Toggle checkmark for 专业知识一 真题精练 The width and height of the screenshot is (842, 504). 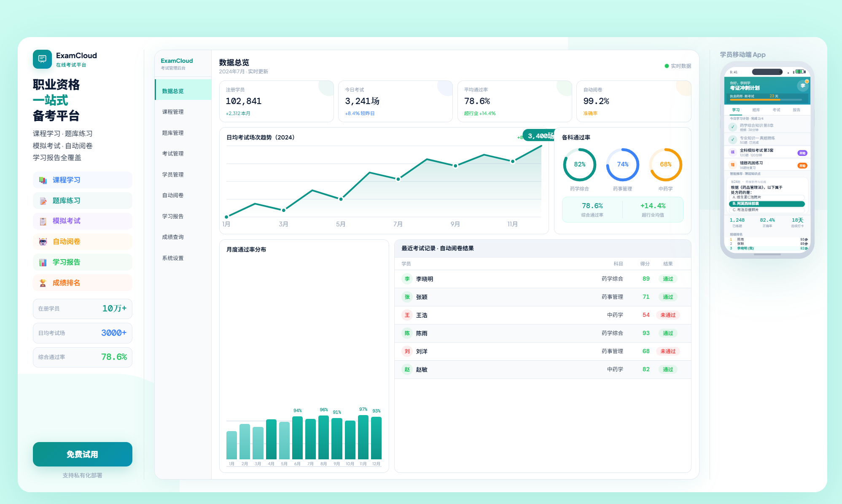(733, 139)
